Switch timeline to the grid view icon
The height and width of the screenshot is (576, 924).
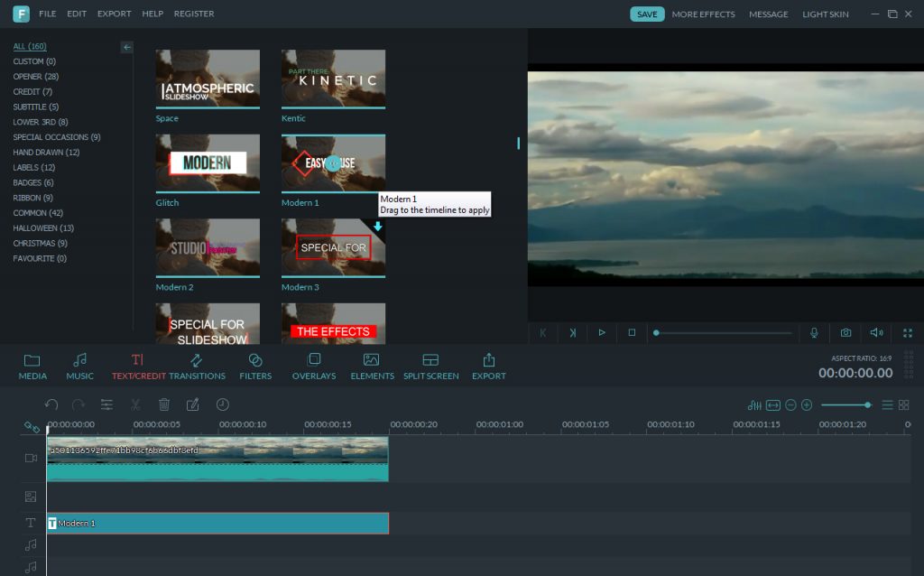pos(904,405)
